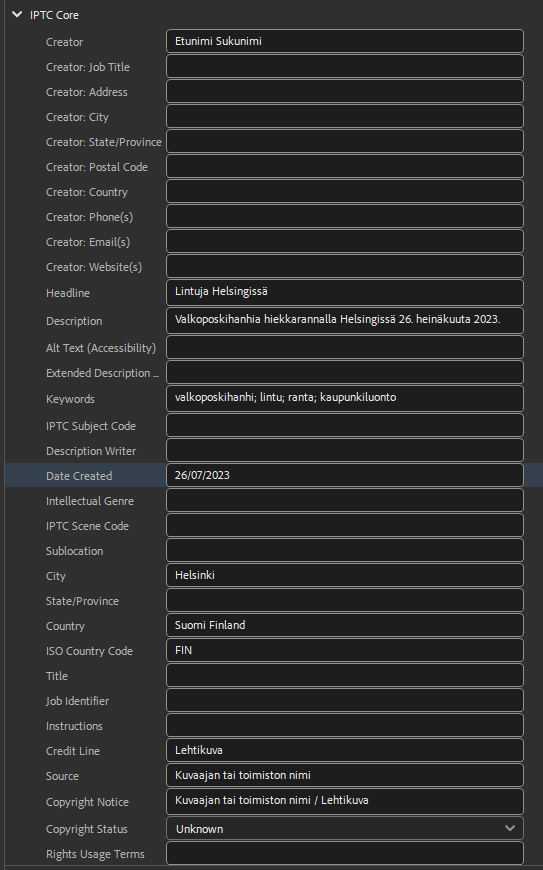Viewport: 543px width, 870px height.
Task: Click the IPTC Subject Code field
Action: point(345,425)
